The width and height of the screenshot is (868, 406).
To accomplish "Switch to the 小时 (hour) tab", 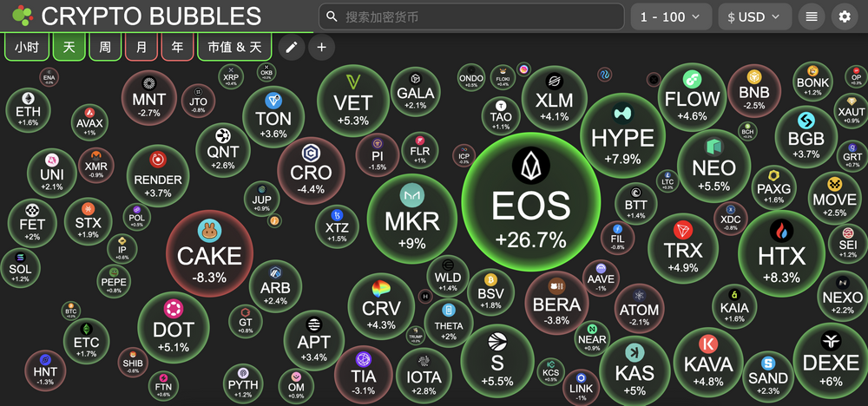I will (x=27, y=47).
